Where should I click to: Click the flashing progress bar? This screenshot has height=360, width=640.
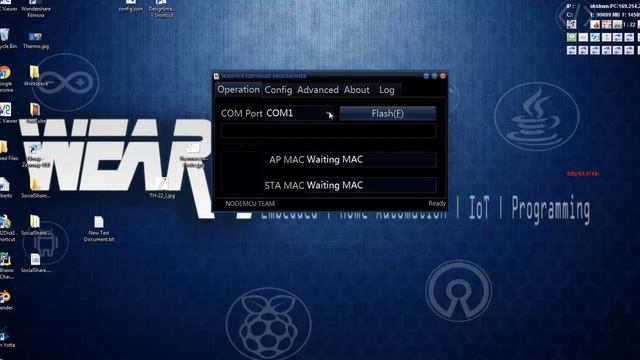click(x=329, y=131)
